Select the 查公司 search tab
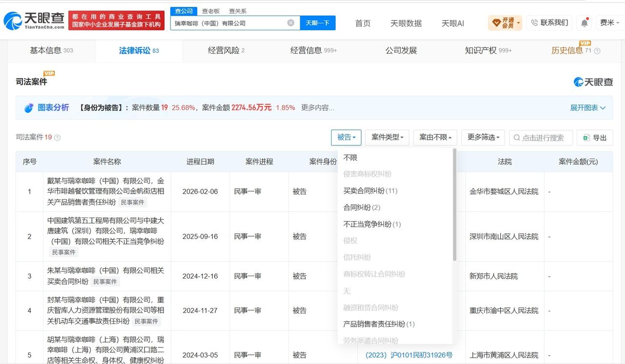Screen dimensions: 625x364 [x=184, y=11]
